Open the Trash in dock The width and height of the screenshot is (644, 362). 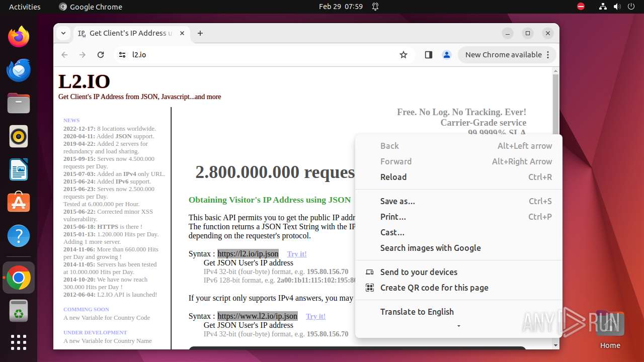tap(19, 311)
